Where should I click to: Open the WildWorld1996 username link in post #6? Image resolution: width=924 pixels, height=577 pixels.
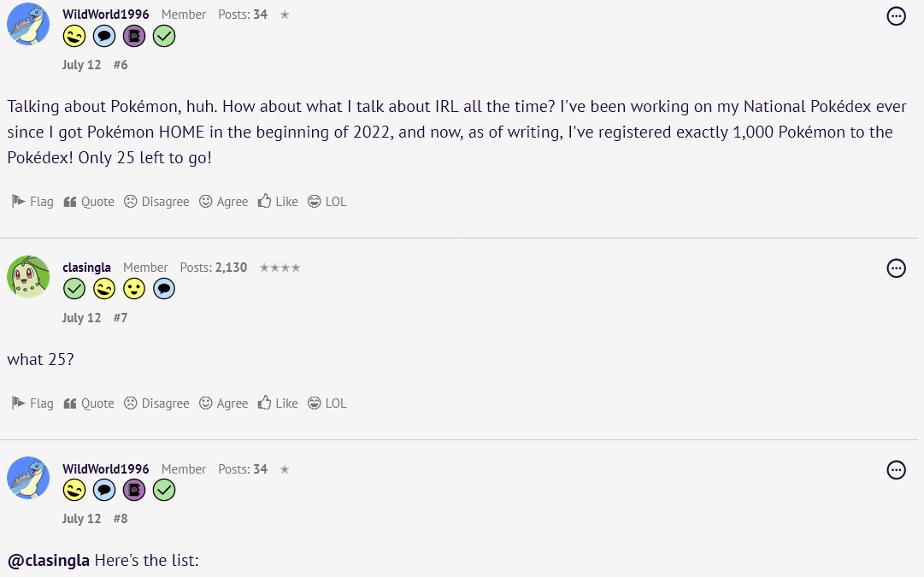pos(105,15)
